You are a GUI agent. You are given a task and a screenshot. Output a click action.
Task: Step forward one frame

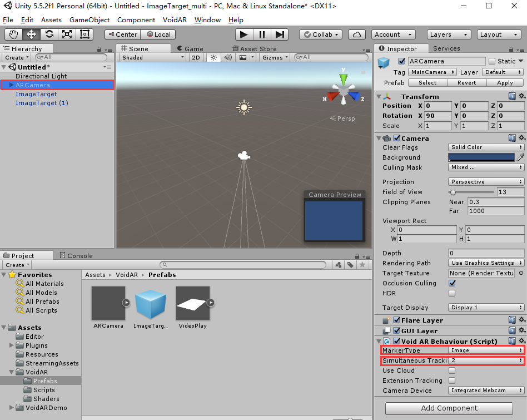(280, 34)
